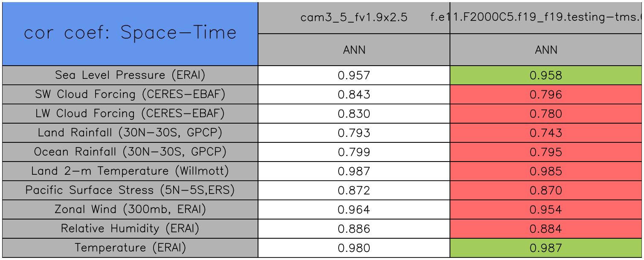Click the white 0.886 Relative Humidity value

tap(354, 229)
